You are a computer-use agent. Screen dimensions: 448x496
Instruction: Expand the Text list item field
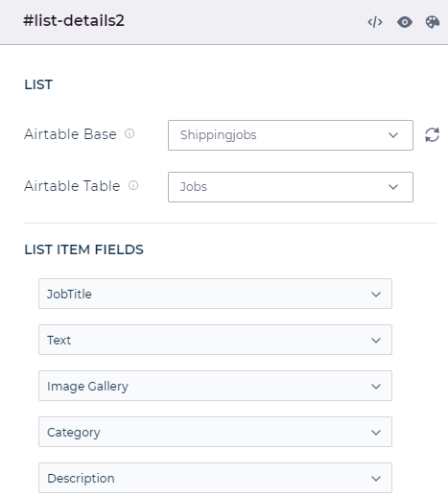215,340
